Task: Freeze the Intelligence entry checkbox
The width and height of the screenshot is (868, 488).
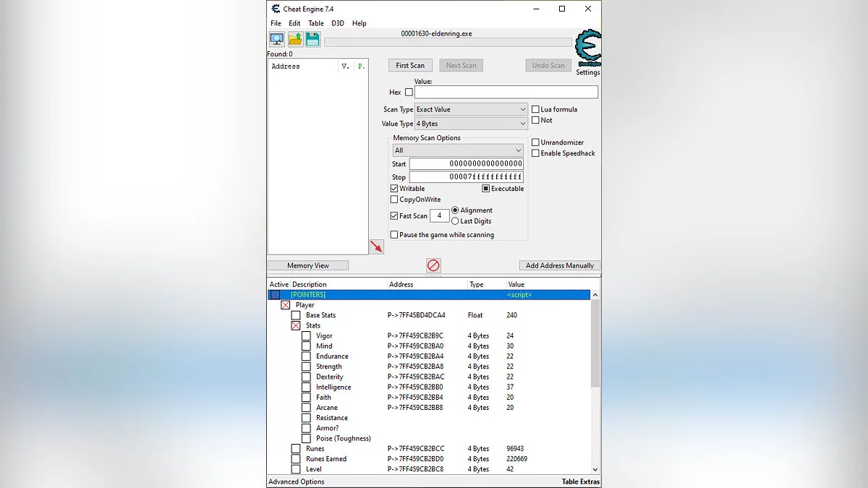Action: 306,388
